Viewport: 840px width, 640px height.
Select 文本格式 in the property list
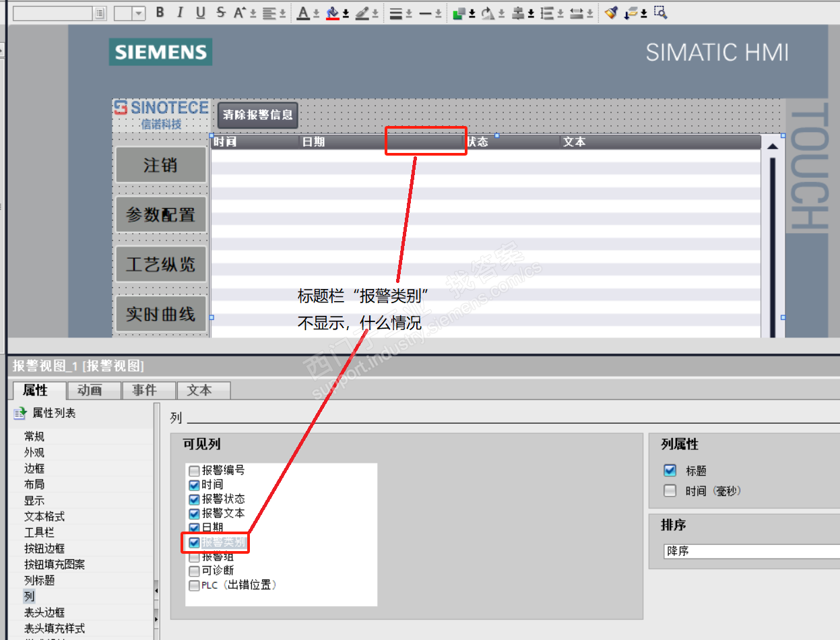[x=44, y=517]
